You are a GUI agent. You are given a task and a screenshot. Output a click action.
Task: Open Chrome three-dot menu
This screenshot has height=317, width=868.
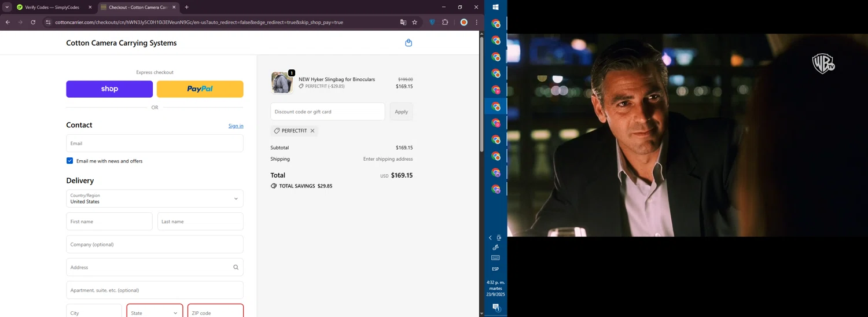tap(477, 23)
